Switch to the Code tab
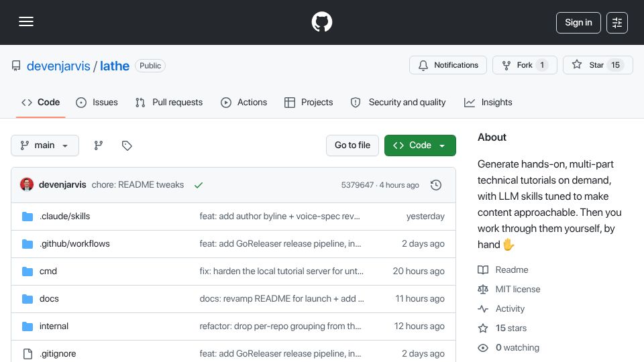This screenshot has width=644, height=362. [41, 103]
